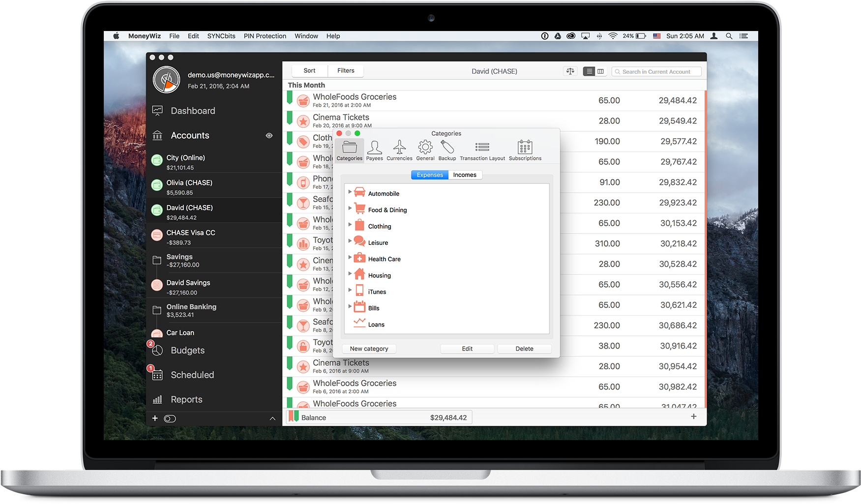Click the user profile avatar logo
This screenshot has width=861, height=504.
[x=166, y=80]
